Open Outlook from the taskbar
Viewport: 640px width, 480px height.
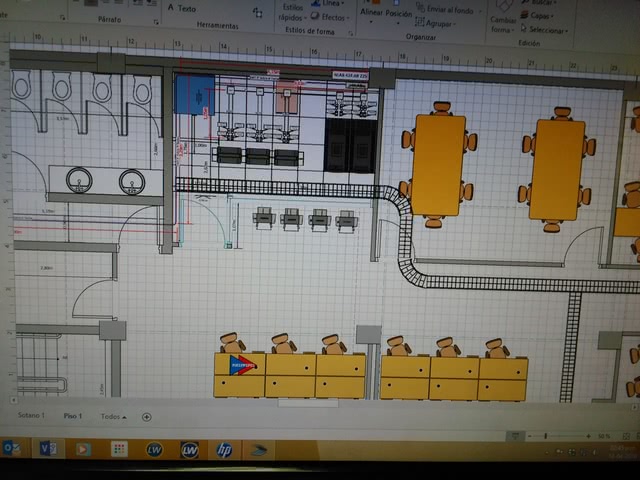(11, 448)
